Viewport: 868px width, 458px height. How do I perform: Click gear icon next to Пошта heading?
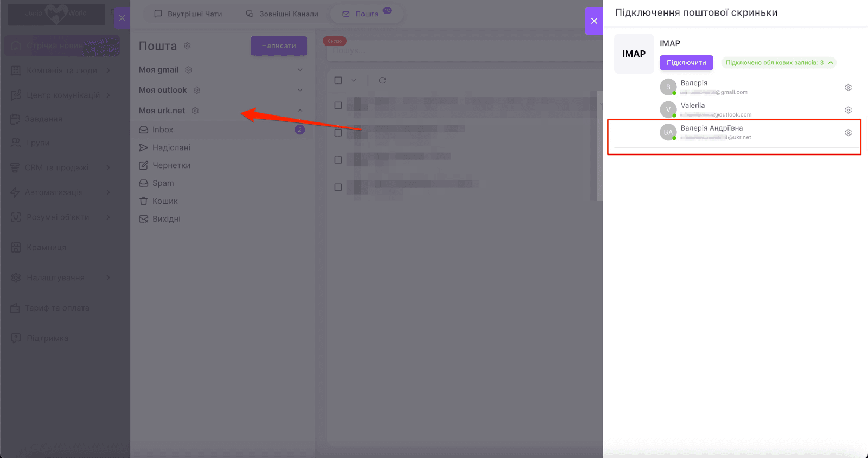point(187,46)
